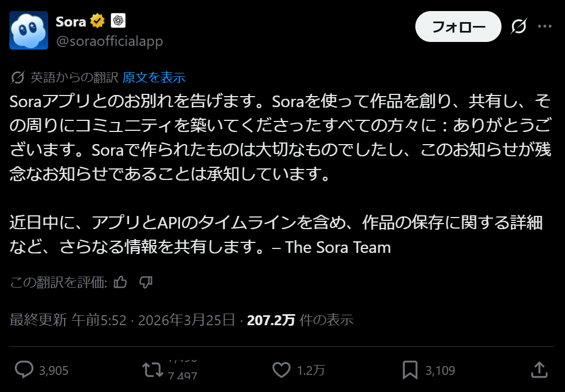The width and height of the screenshot is (565, 392).
Task: Click the 207.2万 view count
Action: (271, 320)
